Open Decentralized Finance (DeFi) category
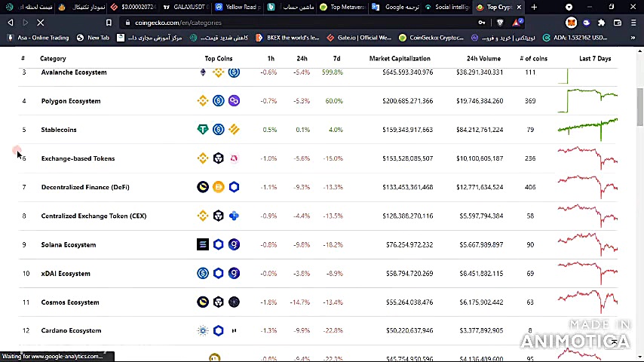This screenshot has width=644, height=362. coord(85,187)
